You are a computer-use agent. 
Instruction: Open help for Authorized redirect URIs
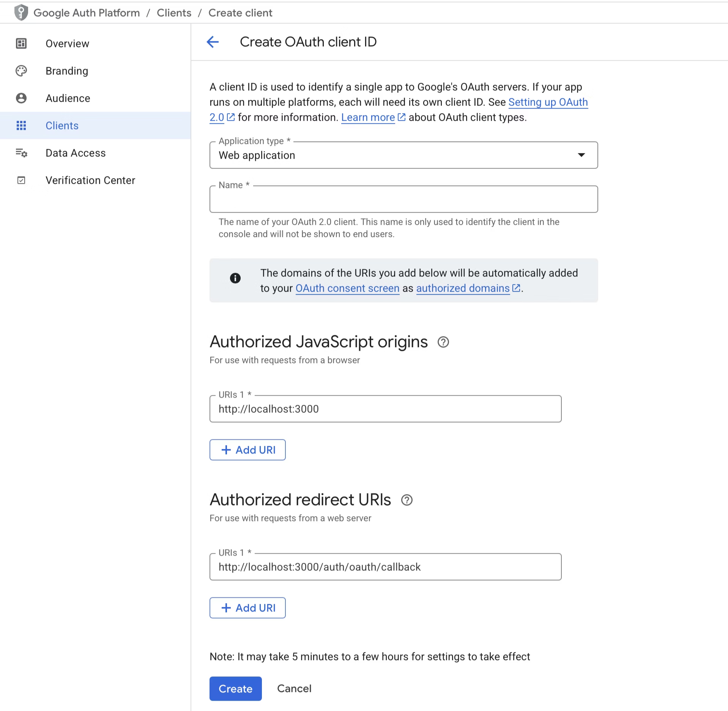[407, 500]
